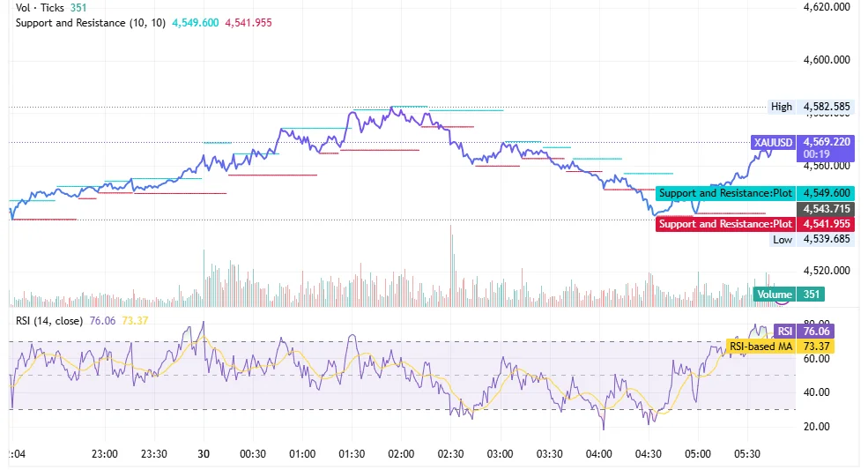The height and width of the screenshot is (470, 868).
Task: Click the Volume label on the price scale
Action: coord(774,295)
